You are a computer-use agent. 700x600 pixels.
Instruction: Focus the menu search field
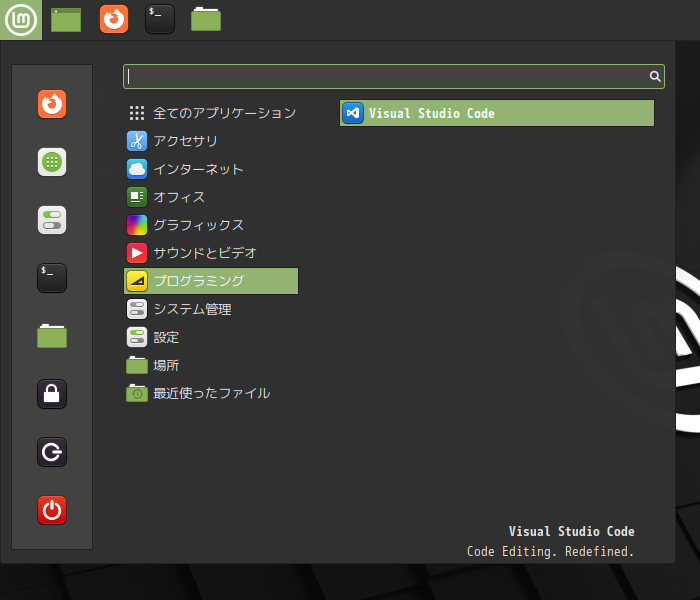pos(394,76)
